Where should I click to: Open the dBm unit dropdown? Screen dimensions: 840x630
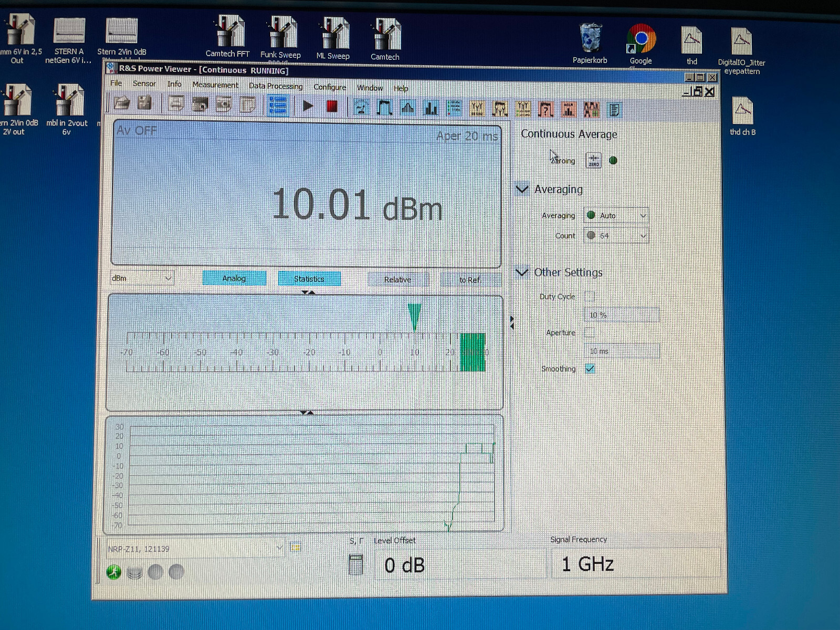[142, 278]
